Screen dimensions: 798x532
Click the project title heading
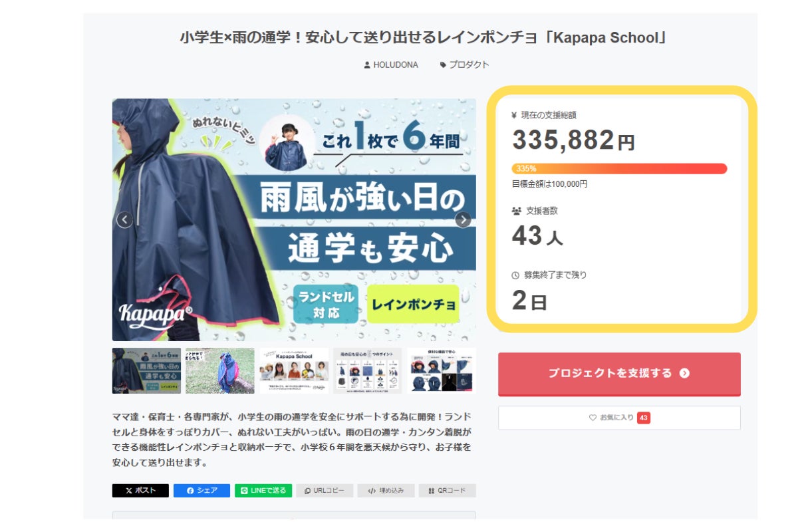[x=423, y=37]
